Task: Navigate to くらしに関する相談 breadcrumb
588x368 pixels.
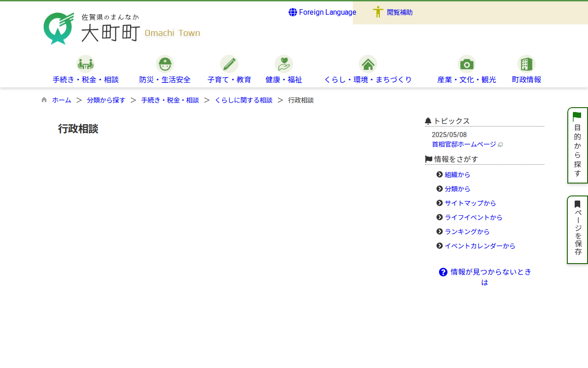Action: point(243,100)
